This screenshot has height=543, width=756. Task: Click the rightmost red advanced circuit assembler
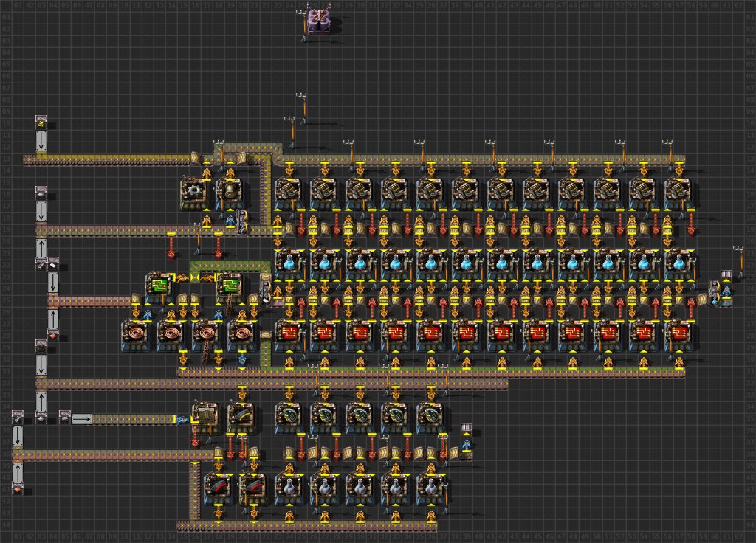[678, 334]
